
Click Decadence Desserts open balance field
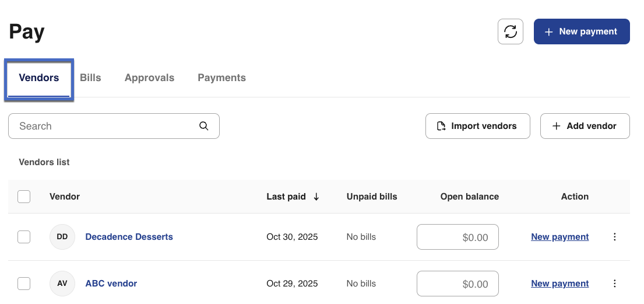coord(458,237)
